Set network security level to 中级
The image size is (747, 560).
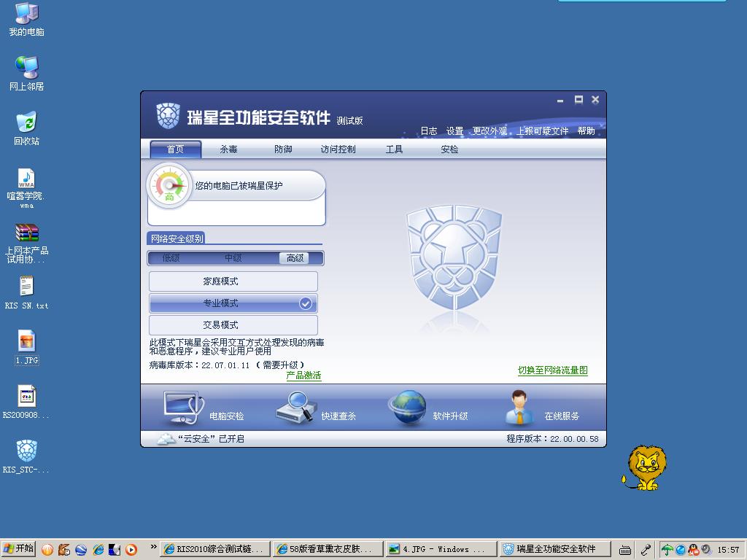click(233, 258)
